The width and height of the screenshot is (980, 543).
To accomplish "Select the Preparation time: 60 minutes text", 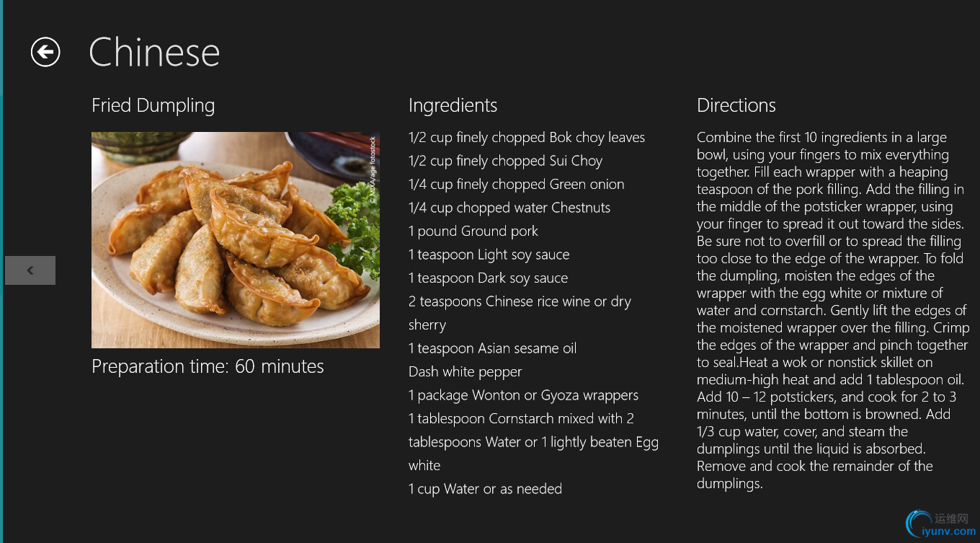I will click(208, 366).
